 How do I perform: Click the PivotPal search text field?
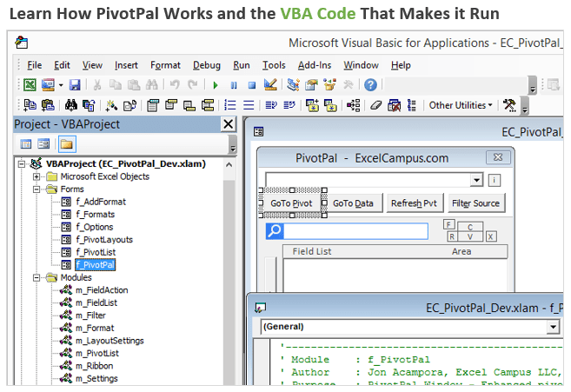pyautogui.click(x=356, y=230)
